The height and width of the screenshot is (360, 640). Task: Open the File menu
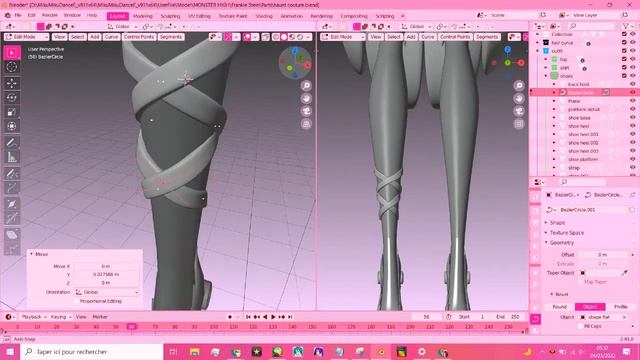pos(18,16)
